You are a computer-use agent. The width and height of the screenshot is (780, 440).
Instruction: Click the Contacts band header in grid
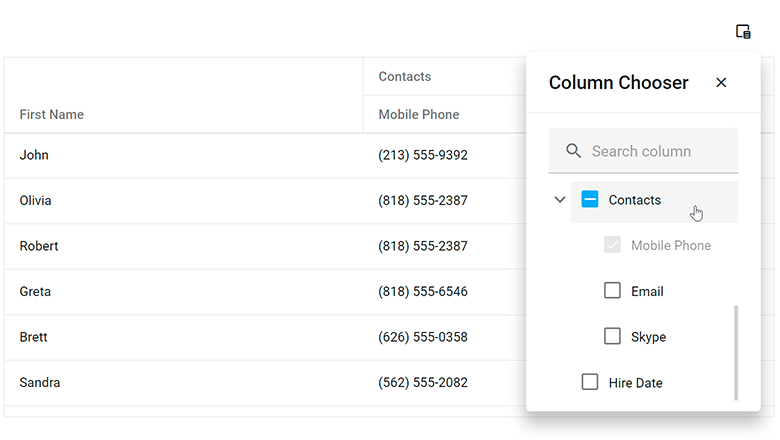pyautogui.click(x=405, y=77)
